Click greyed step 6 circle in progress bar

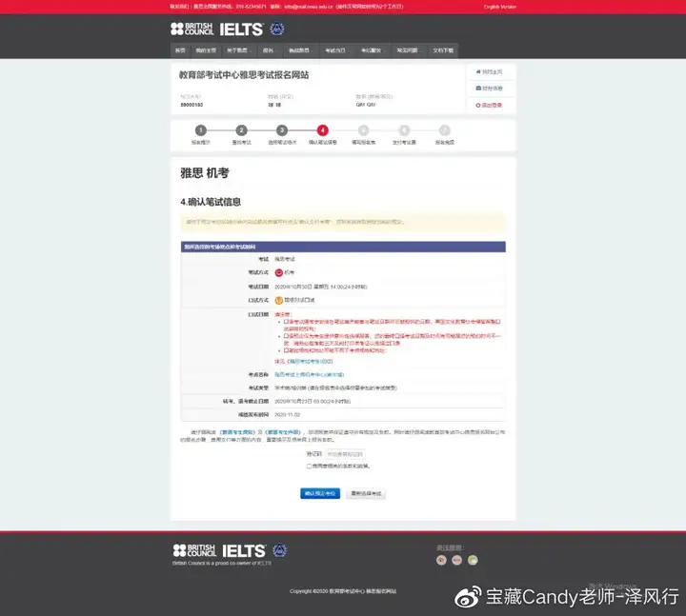click(x=404, y=130)
